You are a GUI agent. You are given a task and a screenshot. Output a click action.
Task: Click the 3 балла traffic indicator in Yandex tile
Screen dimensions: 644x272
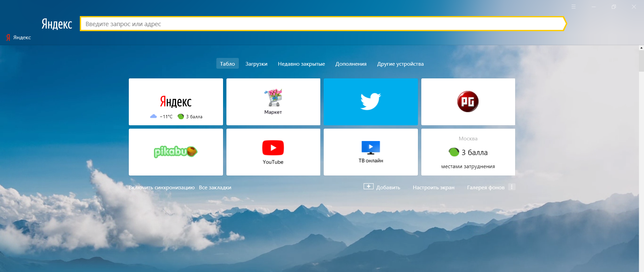[190, 117]
